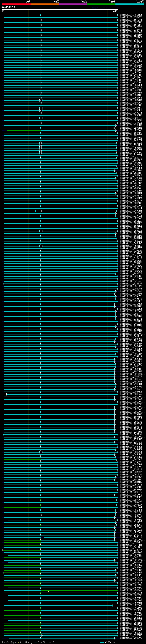Click the red 20% segment of the identity scale

[x=16, y=4]
